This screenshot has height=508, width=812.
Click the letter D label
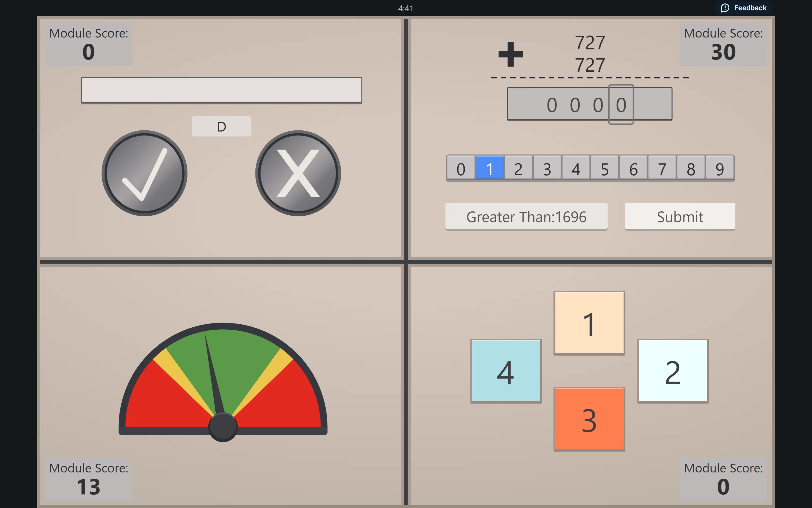click(x=221, y=126)
